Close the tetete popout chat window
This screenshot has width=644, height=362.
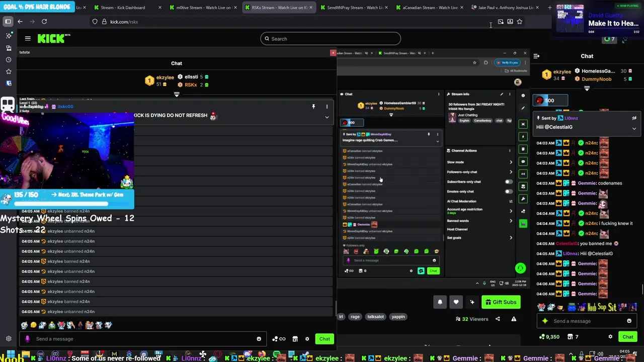333,53
